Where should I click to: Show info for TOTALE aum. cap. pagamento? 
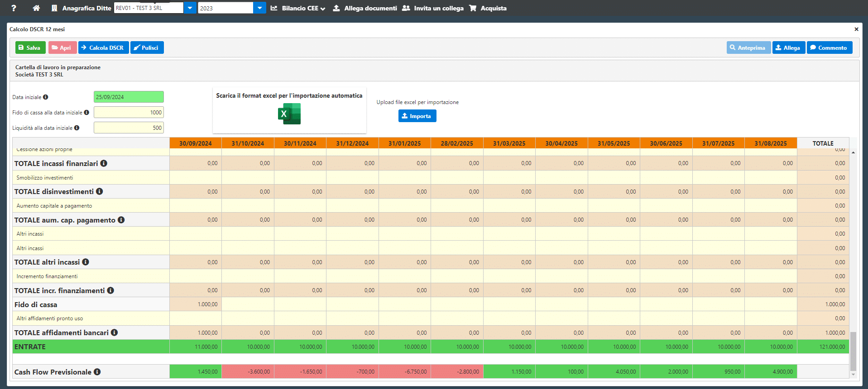pyautogui.click(x=121, y=220)
